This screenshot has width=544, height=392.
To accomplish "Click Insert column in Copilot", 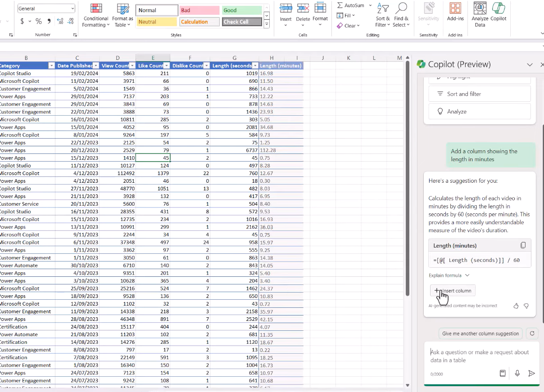I will point(453,291).
